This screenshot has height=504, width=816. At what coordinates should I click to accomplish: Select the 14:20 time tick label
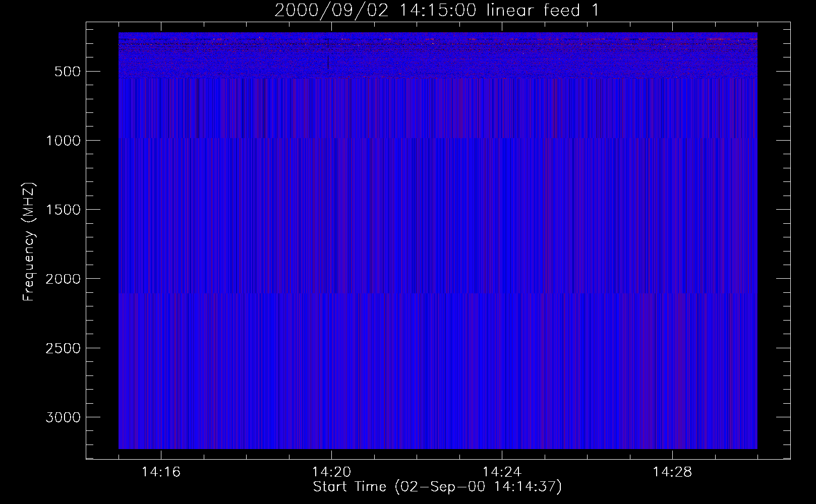[331, 472]
